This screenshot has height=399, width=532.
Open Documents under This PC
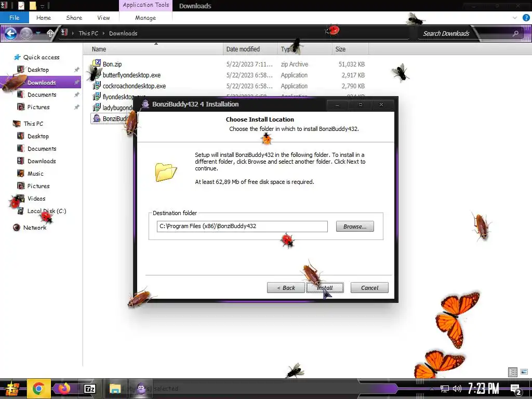click(x=42, y=149)
